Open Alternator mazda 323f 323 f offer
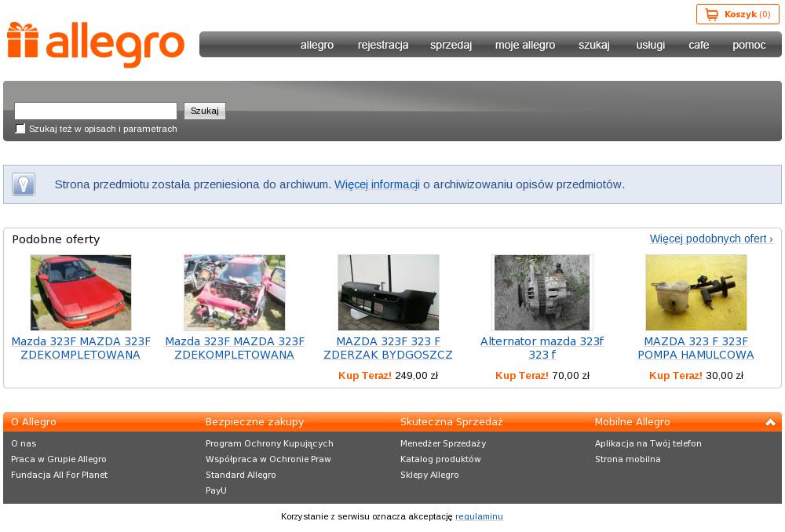Image resolution: width=785 pixels, height=532 pixels. click(542, 348)
